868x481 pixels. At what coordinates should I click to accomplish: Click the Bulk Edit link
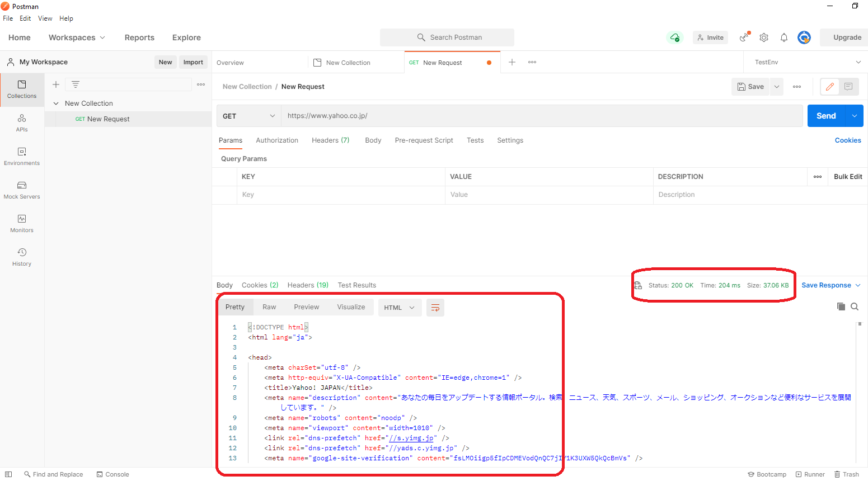pyautogui.click(x=848, y=177)
